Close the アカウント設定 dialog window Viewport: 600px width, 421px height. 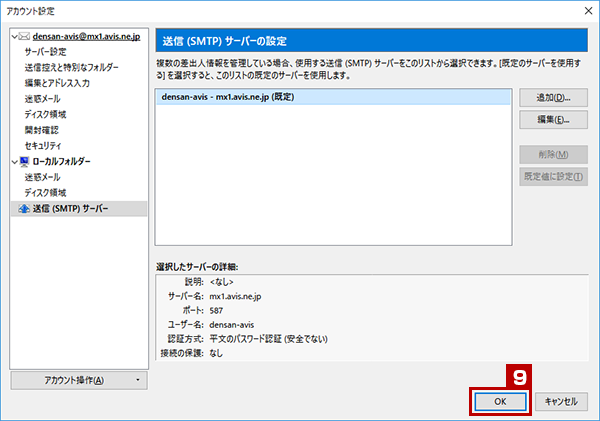pos(589,11)
